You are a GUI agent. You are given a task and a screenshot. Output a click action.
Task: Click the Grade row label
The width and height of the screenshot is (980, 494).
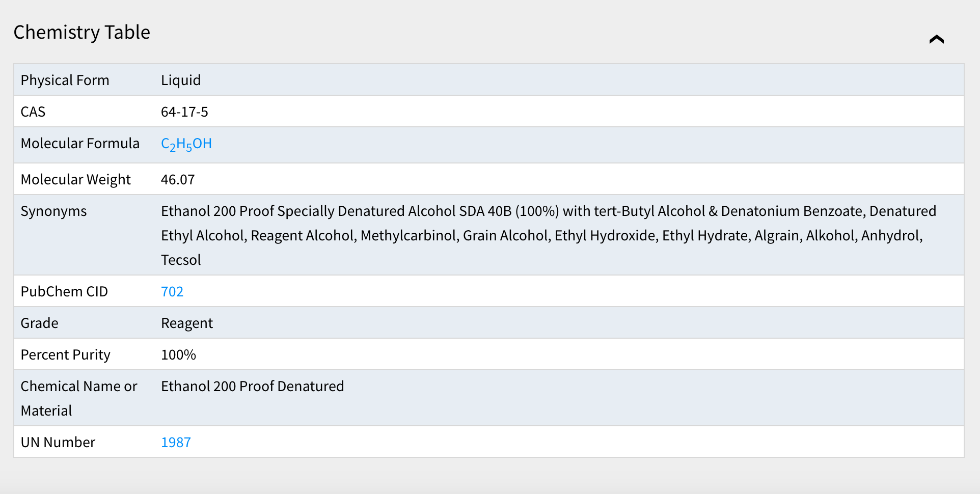tap(39, 323)
